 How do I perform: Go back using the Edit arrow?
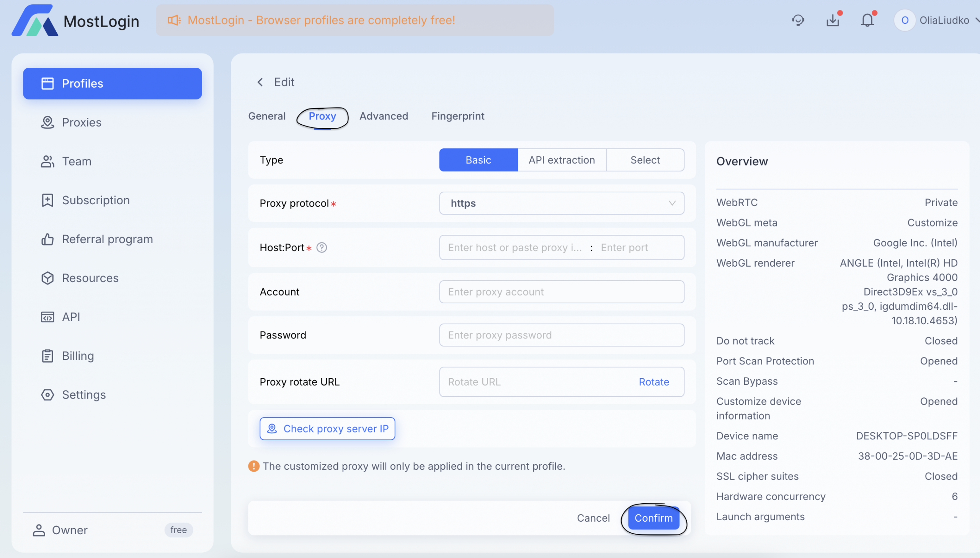[260, 82]
